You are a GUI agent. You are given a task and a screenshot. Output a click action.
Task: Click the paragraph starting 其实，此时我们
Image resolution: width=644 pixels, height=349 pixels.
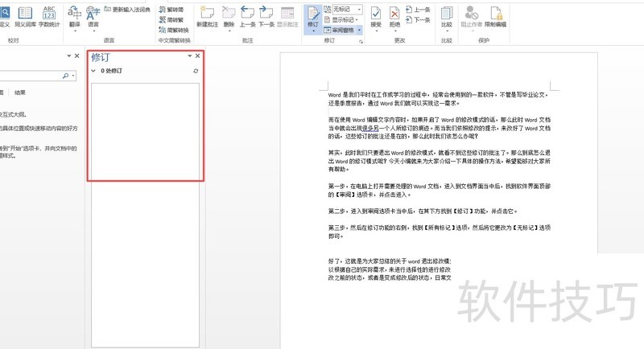[439, 161]
